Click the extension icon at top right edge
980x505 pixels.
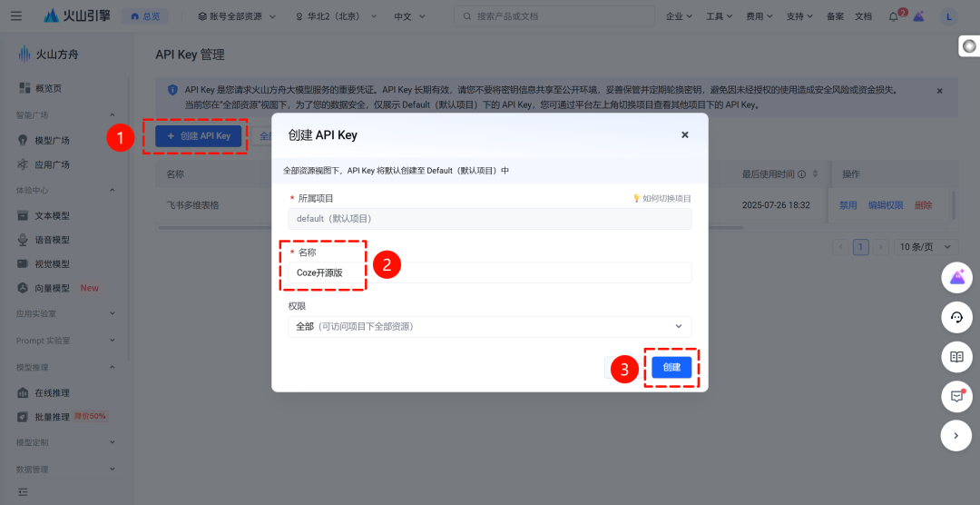[969, 46]
